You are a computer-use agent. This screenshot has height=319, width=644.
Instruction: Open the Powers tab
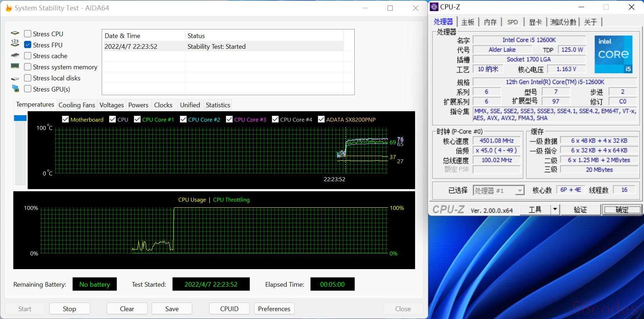point(138,105)
